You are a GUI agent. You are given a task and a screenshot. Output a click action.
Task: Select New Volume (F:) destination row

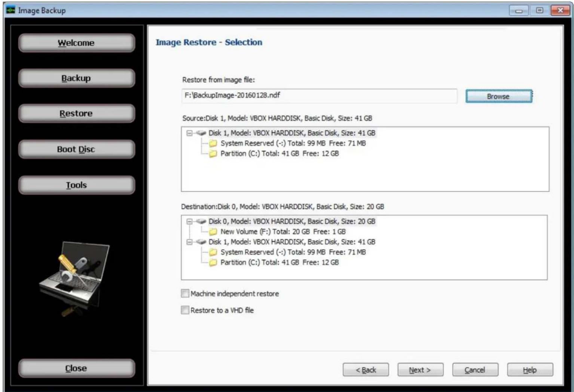[x=283, y=232]
